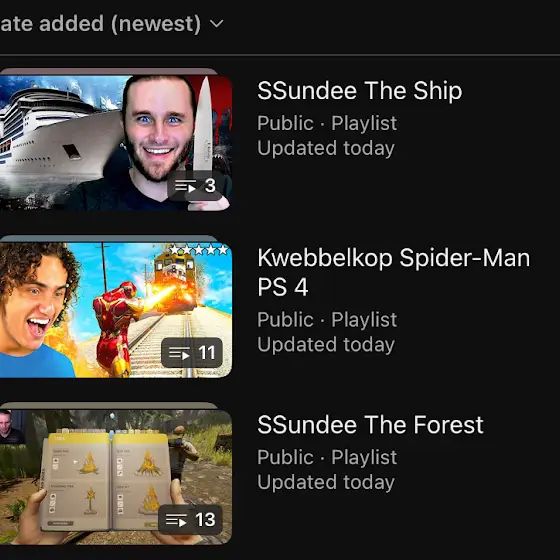Click the chevron beside 'Date added (newest)'

[216, 24]
